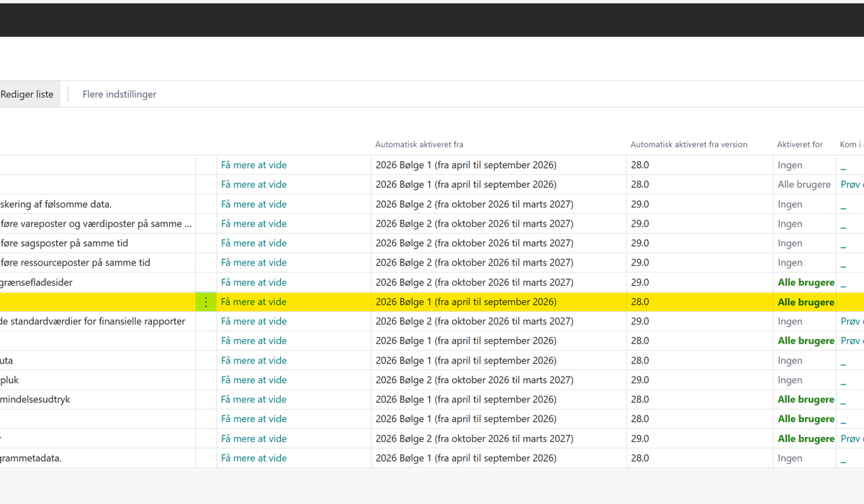The height and width of the screenshot is (504, 864).
Task: Select 'føre sagsposter på samme tid' text
Action: pyautogui.click(x=64, y=243)
